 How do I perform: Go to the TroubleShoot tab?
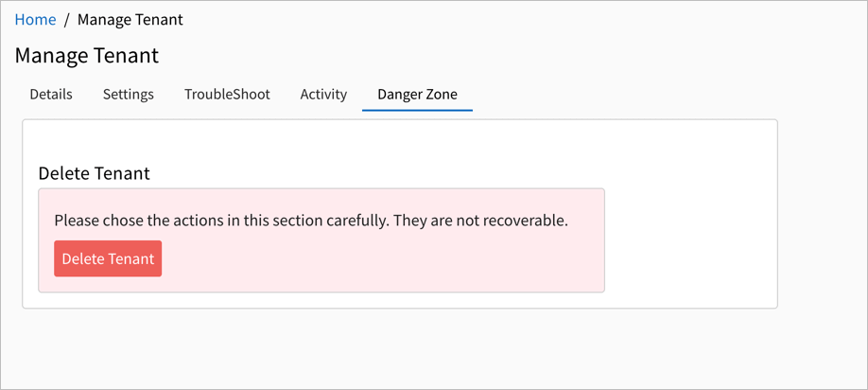click(227, 95)
